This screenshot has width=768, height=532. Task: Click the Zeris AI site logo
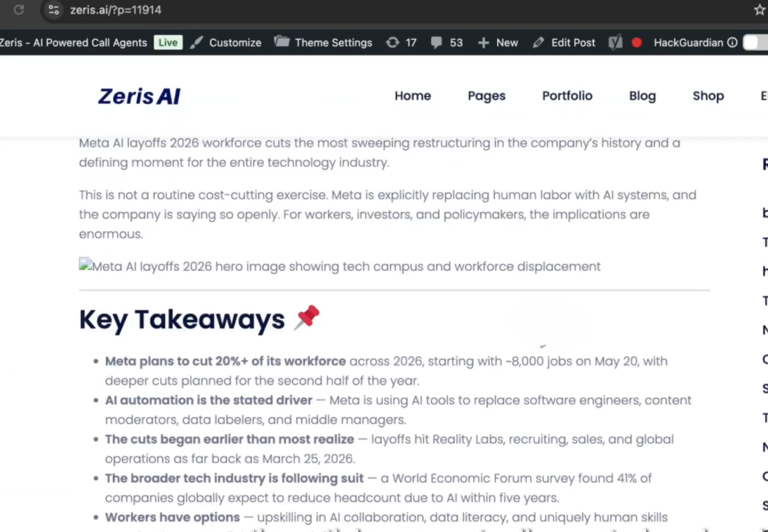pos(139,96)
